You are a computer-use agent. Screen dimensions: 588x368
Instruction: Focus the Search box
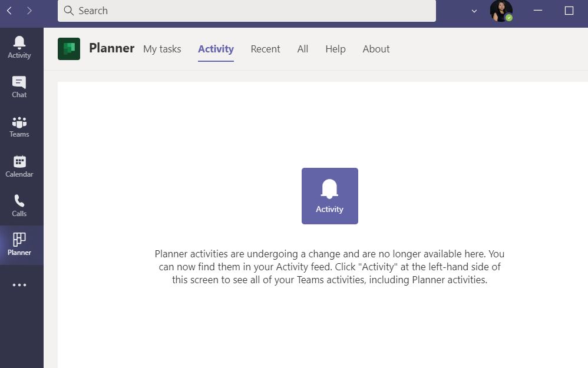(247, 11)
